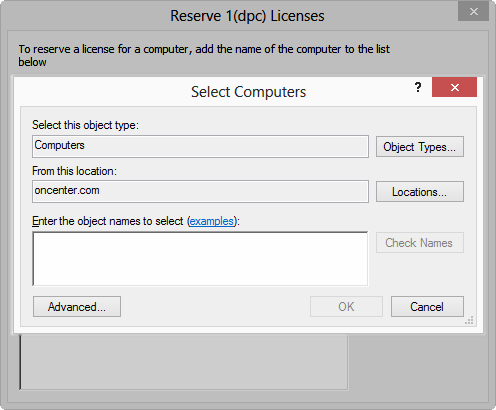Click the 'From this location' label

(74, 171)
